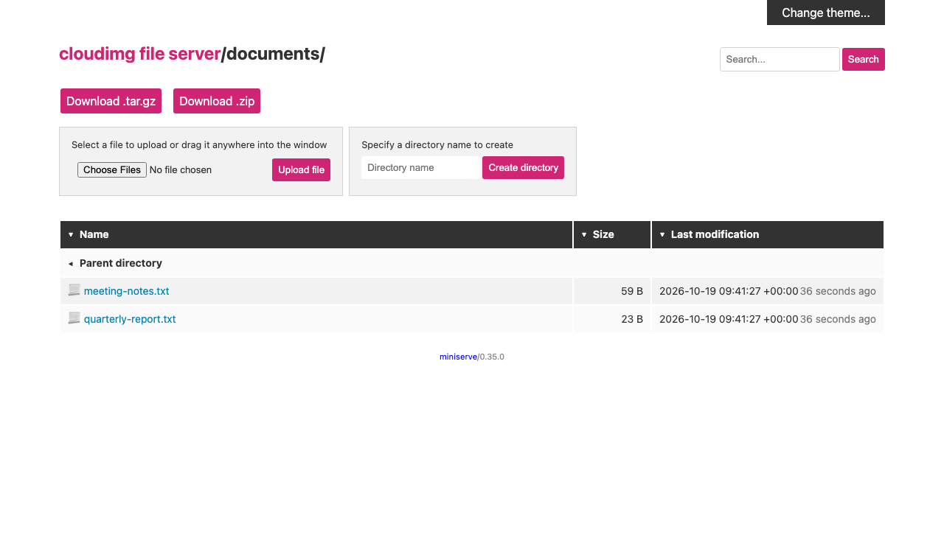944x560 pixels.
Task: Click the Parent directory back arrow
Action: (71, 263)
